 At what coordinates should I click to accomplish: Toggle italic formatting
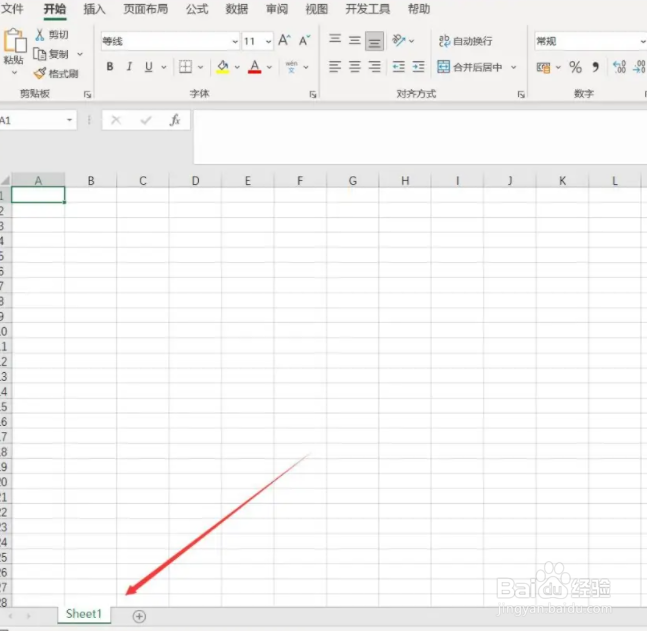[x=129, y=66]
